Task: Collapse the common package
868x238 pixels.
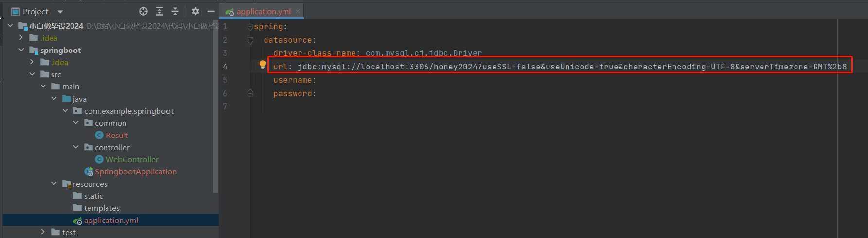Action: click(76, 122)
